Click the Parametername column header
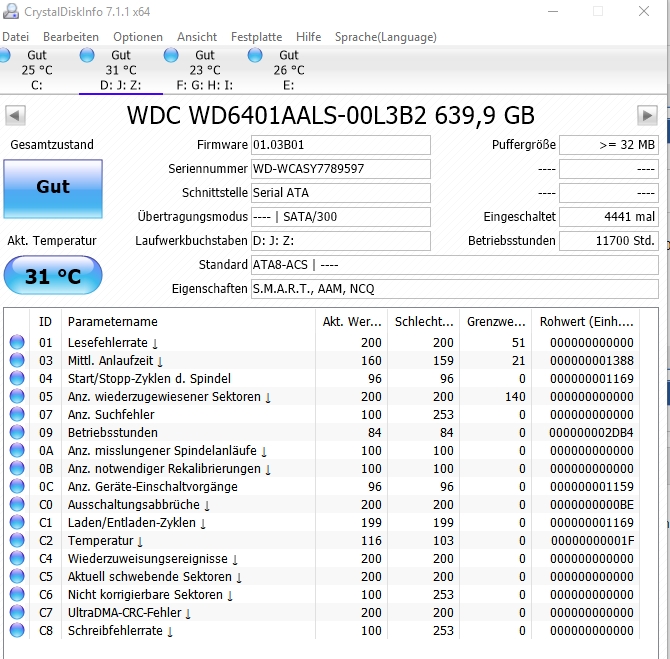670x659 pixels. click(188, 321)
